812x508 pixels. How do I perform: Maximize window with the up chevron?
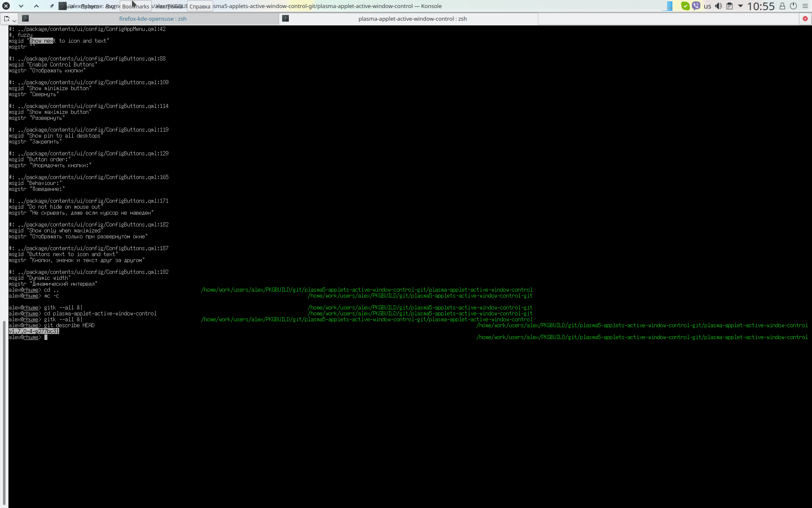[36, 6]
